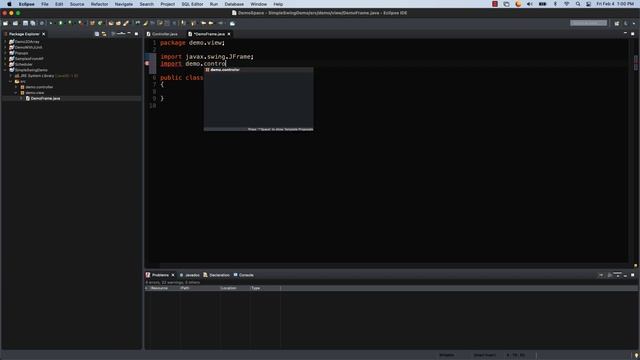Viewport: 640px width, 360px height.
Task: Open the Navigate menu
Action: pos(124,4)
